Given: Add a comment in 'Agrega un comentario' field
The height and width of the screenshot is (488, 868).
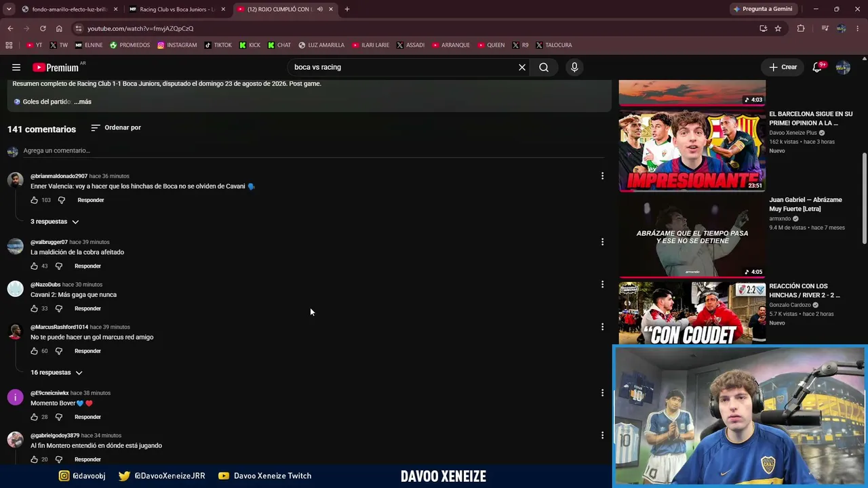Looking at the screenshot, I should pos(313,150).
